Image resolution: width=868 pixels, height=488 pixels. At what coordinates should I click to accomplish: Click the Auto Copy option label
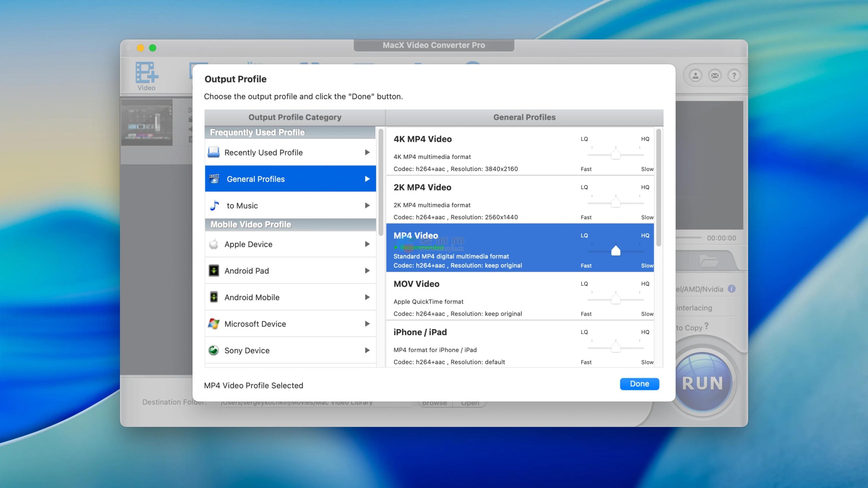pos(689,327)
